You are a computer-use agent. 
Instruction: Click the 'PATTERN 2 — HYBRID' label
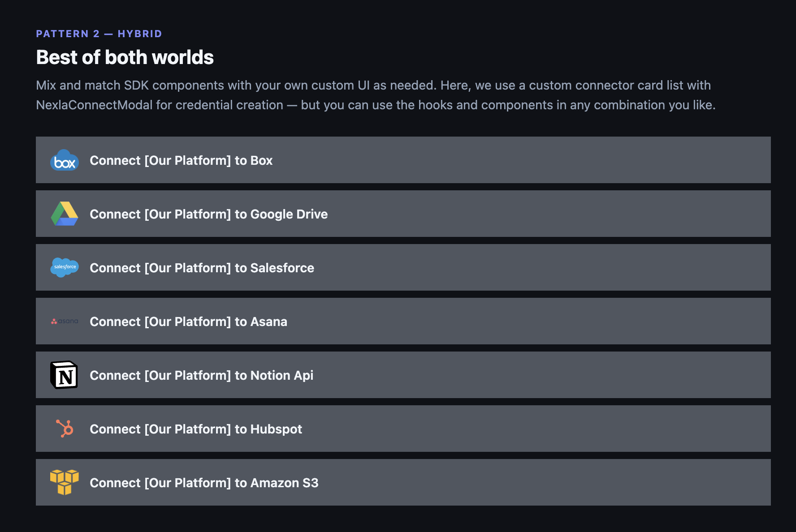[x=99, y=34]
